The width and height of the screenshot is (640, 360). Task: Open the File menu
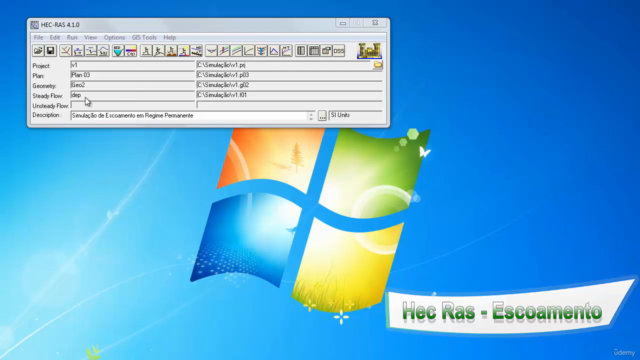click(38, 37)
